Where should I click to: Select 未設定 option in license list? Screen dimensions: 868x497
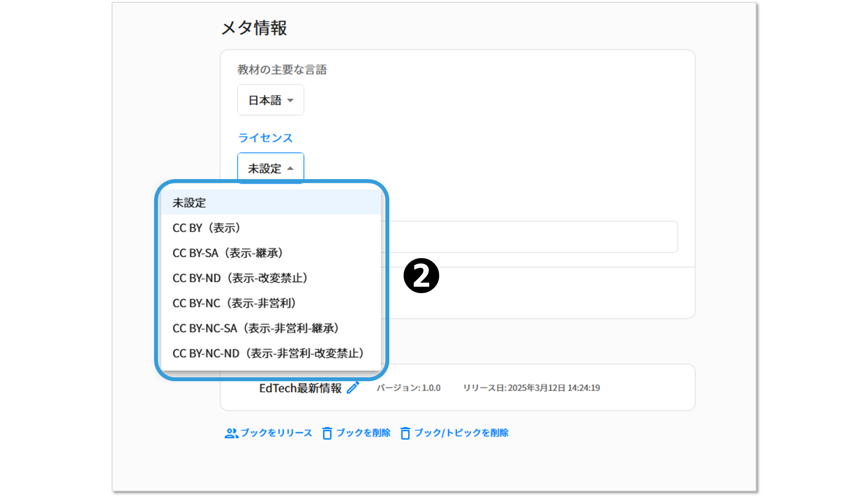point(189,203)
